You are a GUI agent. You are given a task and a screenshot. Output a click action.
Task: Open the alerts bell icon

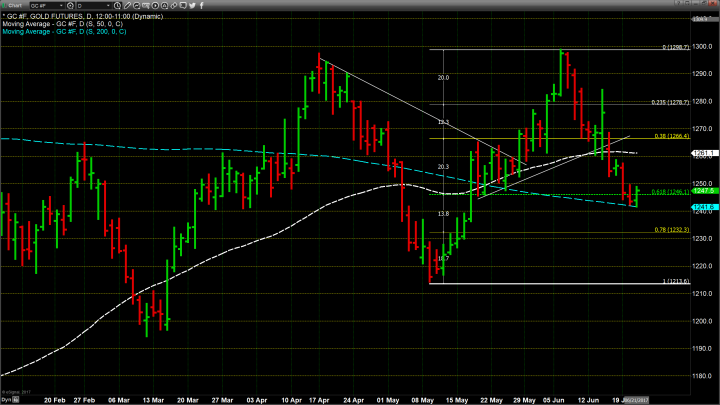[164, 6]
